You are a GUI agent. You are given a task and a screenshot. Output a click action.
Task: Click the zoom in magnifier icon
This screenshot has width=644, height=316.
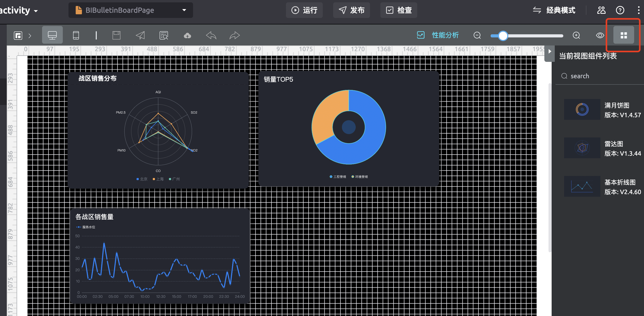576,35
